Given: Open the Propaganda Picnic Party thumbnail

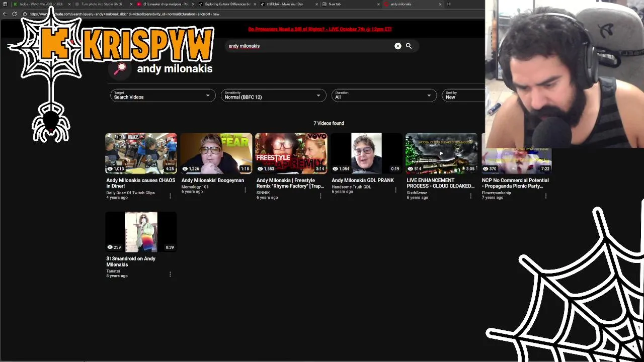Looking at the screenshot, I should [x=517, y=161].
